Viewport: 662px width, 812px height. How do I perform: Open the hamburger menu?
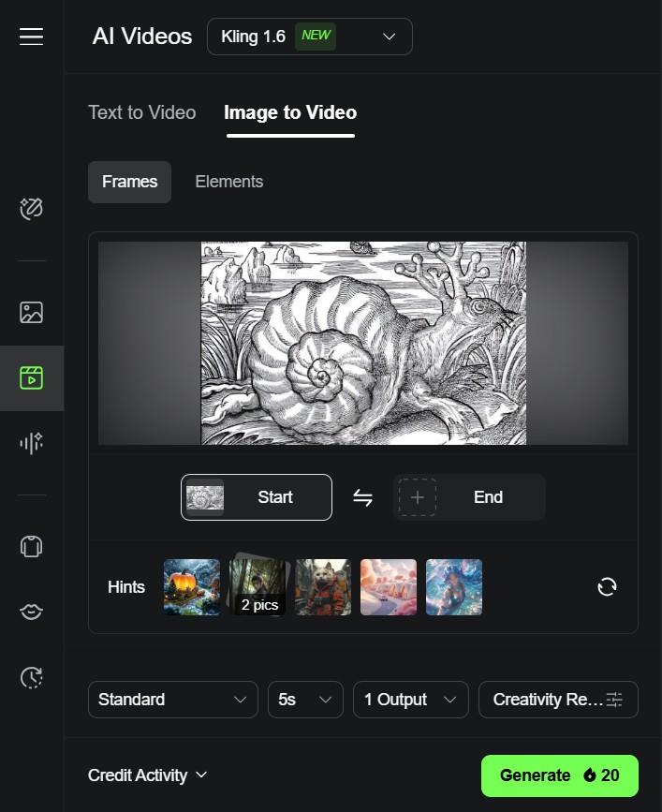[x=32, y=37]
